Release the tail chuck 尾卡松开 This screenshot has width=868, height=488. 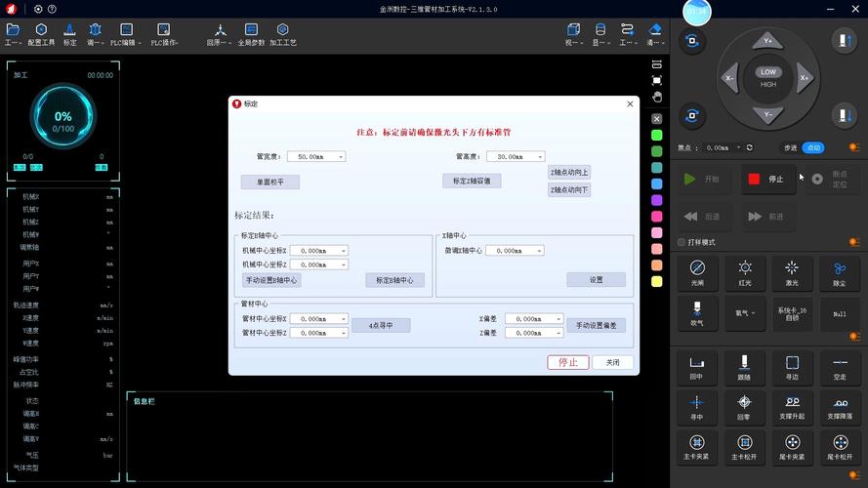click(840, 447)
